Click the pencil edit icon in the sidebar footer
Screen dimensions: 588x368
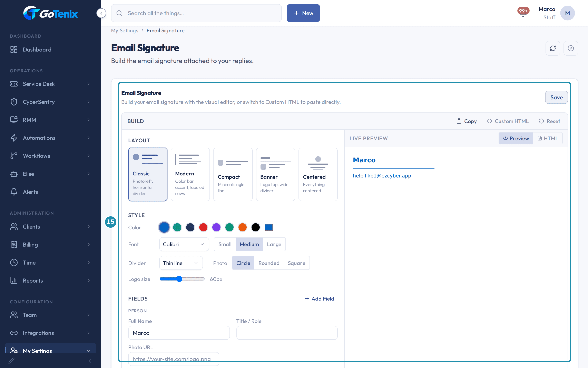11,360
